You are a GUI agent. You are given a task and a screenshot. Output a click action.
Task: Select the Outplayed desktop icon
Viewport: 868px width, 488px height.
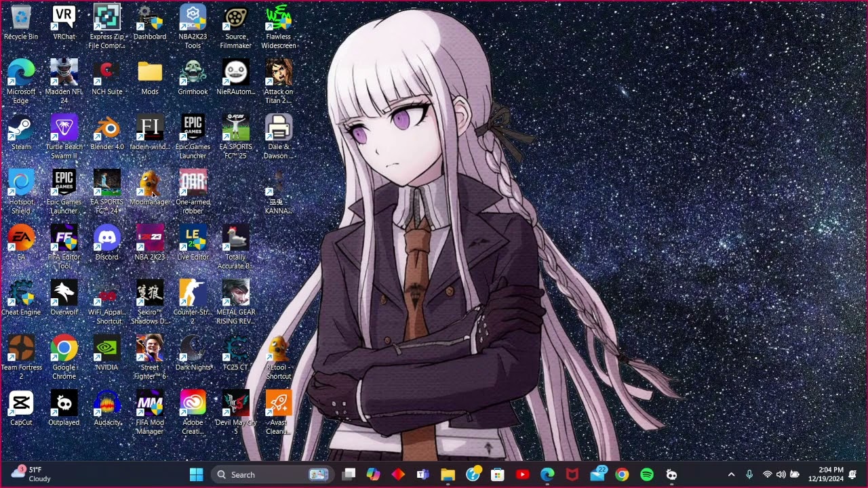[64, 408]
